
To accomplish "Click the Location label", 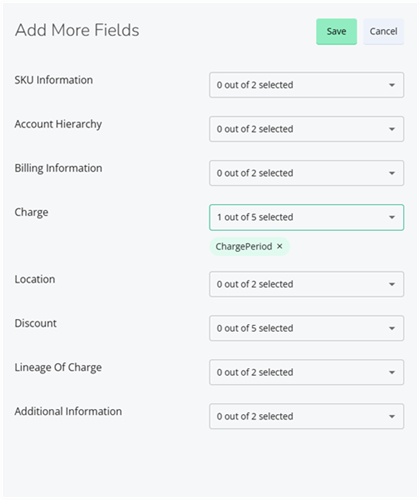I will [35, 279].
